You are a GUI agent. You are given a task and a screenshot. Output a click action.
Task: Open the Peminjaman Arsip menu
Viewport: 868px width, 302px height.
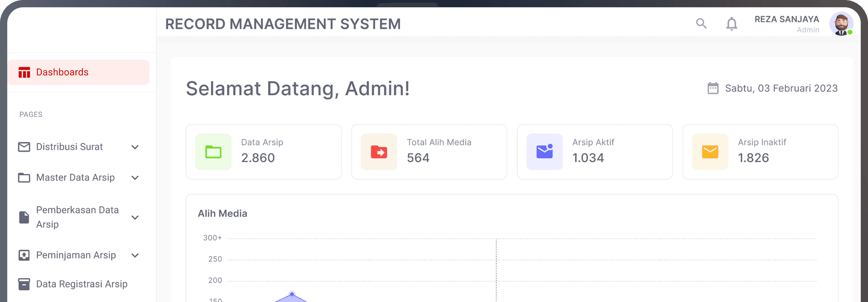coord(79,255)
